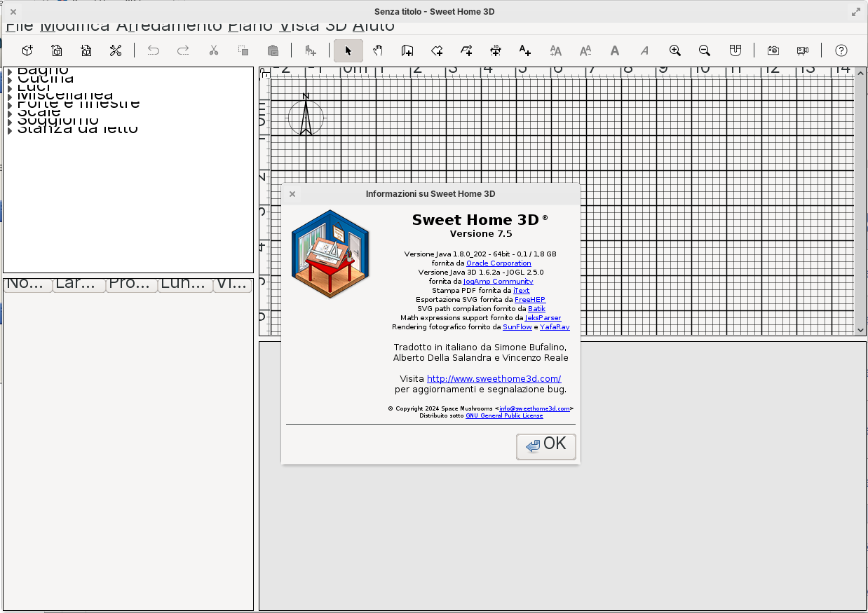Sort furniture table by 'Pro...' column
The height and width of the screenshot is (613, 868).
pyautogui.click(x=132, y=285)
